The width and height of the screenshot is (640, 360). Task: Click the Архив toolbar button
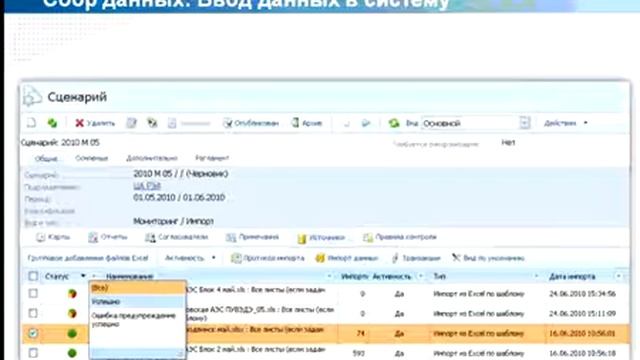(307, 123)
